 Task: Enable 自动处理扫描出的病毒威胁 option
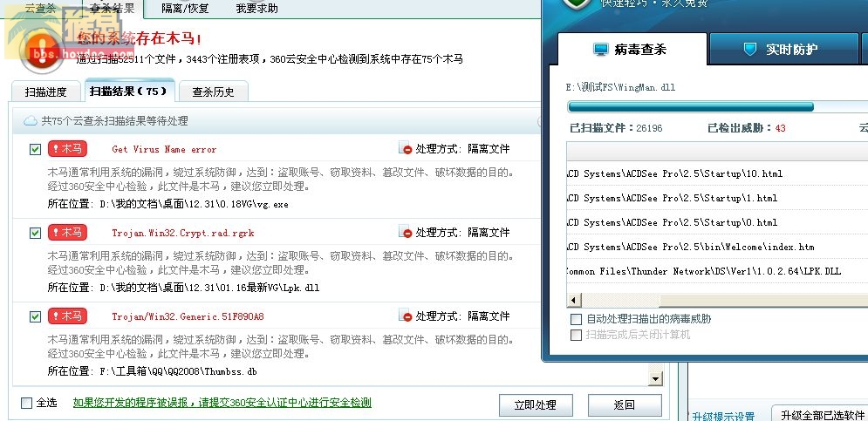coord(577,319)
